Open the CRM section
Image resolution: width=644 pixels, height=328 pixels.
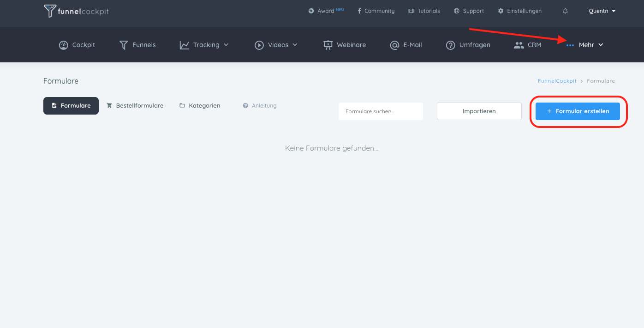(x=528, y=45)
